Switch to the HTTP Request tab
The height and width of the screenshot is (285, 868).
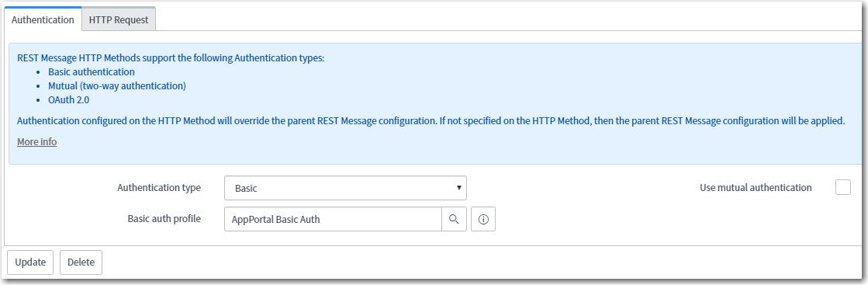(x=119, y=19)
